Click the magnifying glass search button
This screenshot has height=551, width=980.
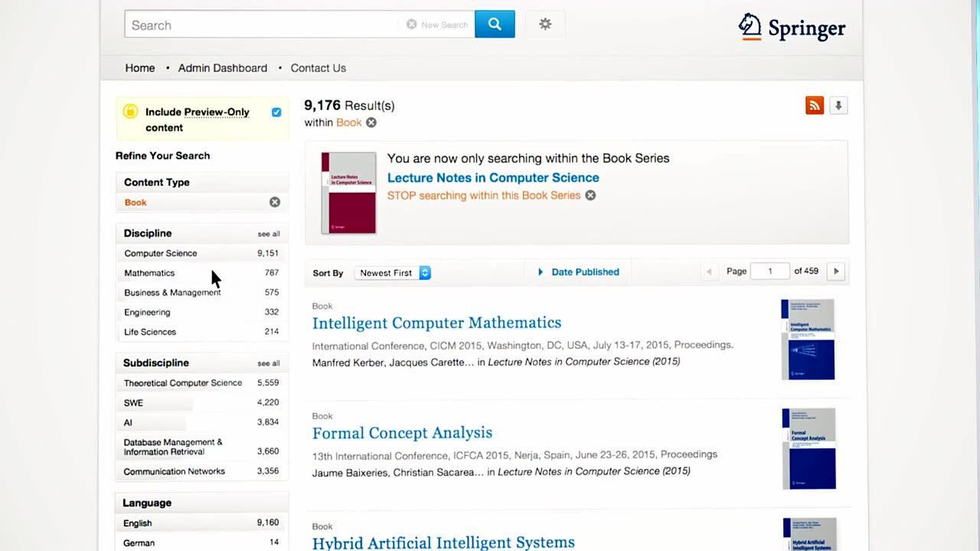coord(495,24)
